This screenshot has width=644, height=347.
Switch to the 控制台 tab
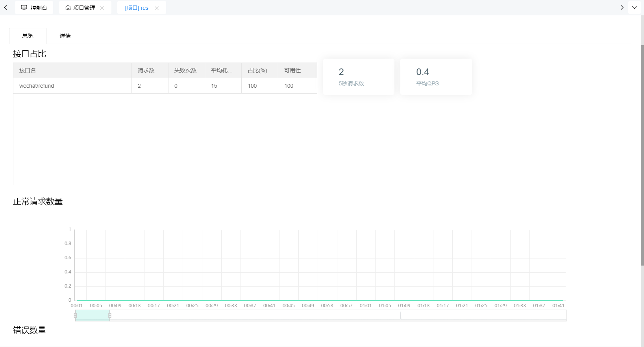(x=34, y=7)
